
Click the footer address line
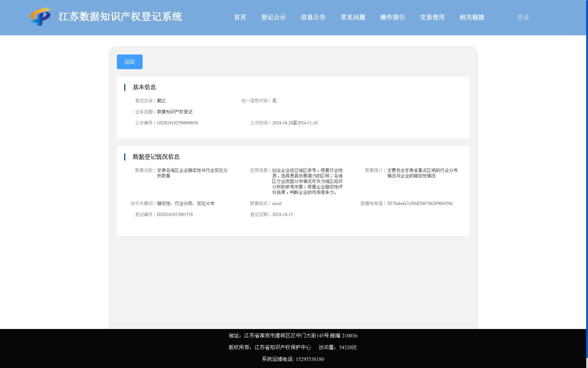[293, 336]
